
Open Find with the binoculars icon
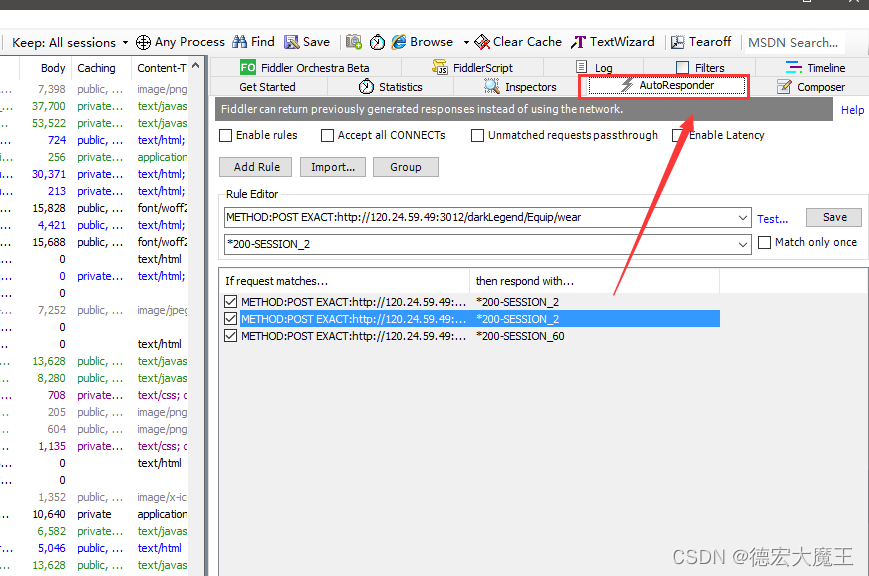point(239,42)
